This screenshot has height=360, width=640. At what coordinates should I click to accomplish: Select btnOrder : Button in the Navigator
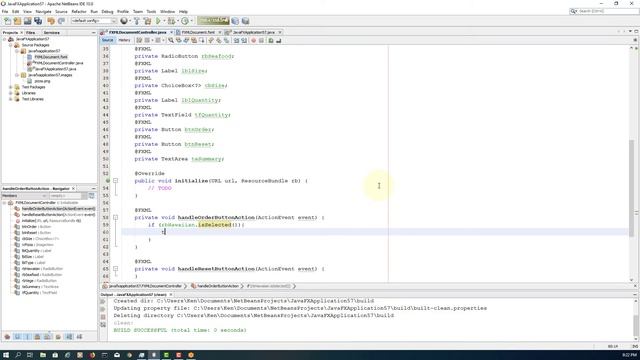coord(36,227)
